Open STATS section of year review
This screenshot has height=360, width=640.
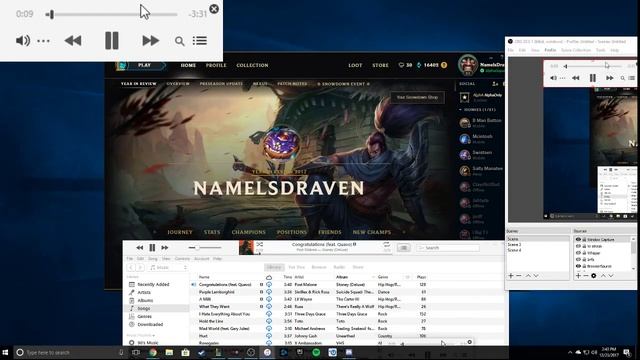click(212, 232)
